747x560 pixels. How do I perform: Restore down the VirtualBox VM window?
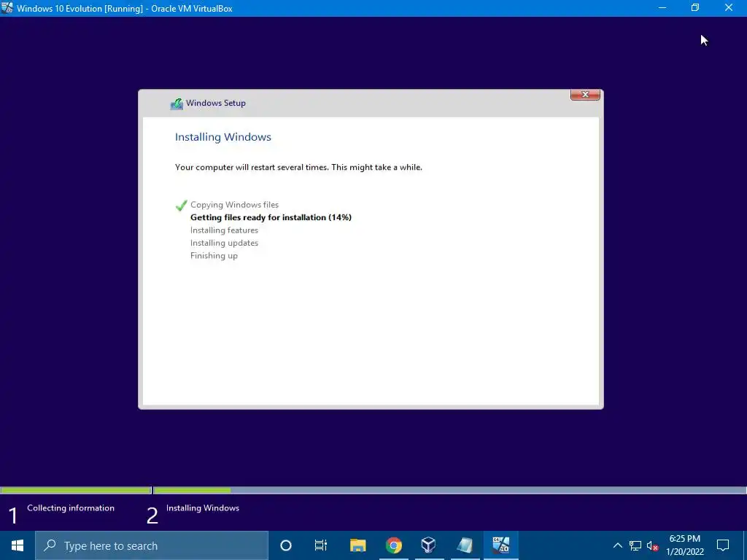tap(695, 8)
